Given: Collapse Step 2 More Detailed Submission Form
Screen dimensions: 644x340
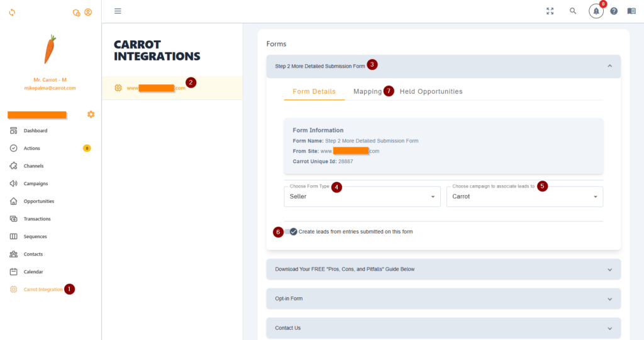Looking at the screenshot, I should pyautogui.click(x=443, y=66).
